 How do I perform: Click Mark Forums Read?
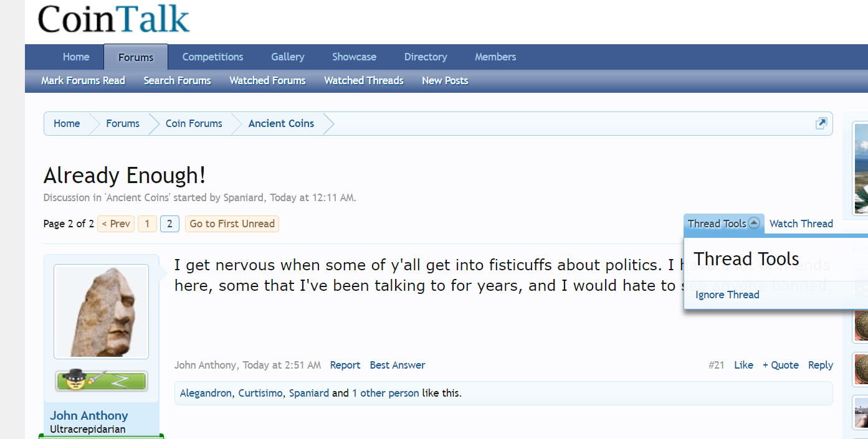(83, 80)
